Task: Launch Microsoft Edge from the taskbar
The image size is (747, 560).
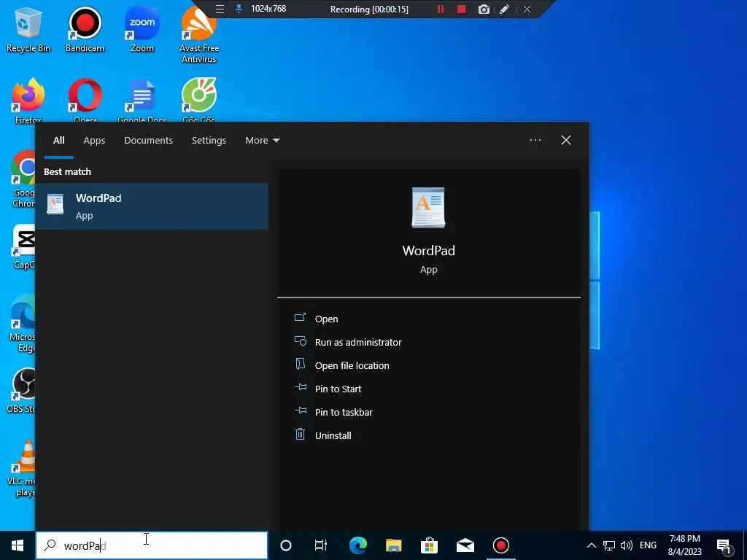Action: (x=358, y=545)
